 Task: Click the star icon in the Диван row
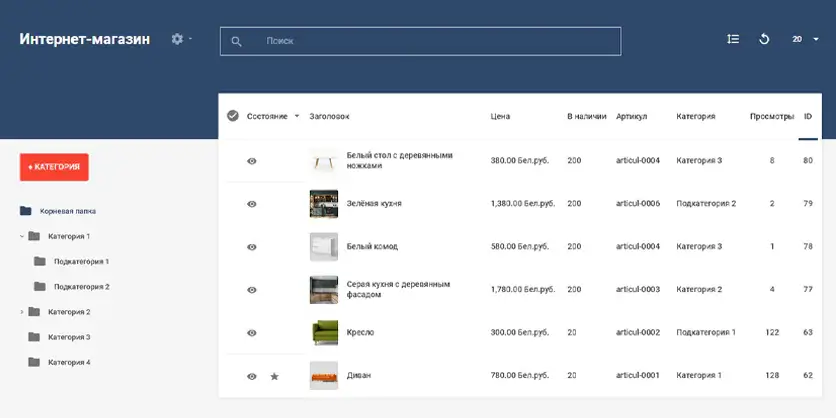coord(274,376)
